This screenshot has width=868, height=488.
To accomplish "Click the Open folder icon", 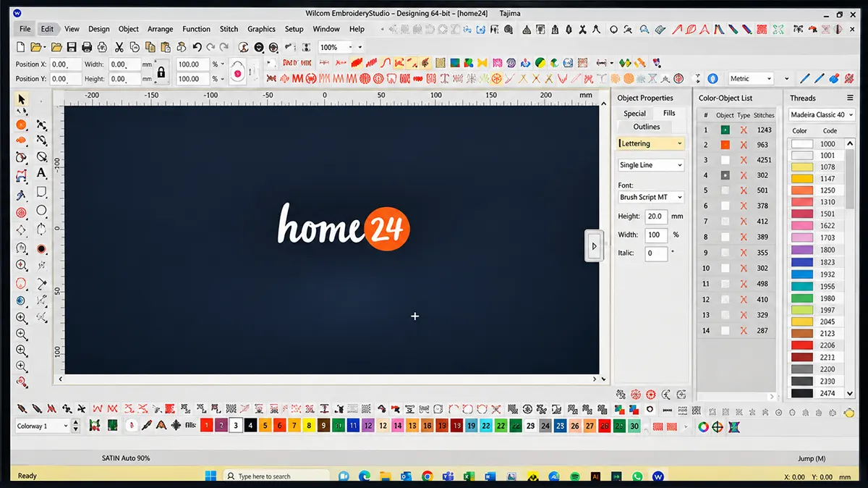I will (x=36, y=47).
